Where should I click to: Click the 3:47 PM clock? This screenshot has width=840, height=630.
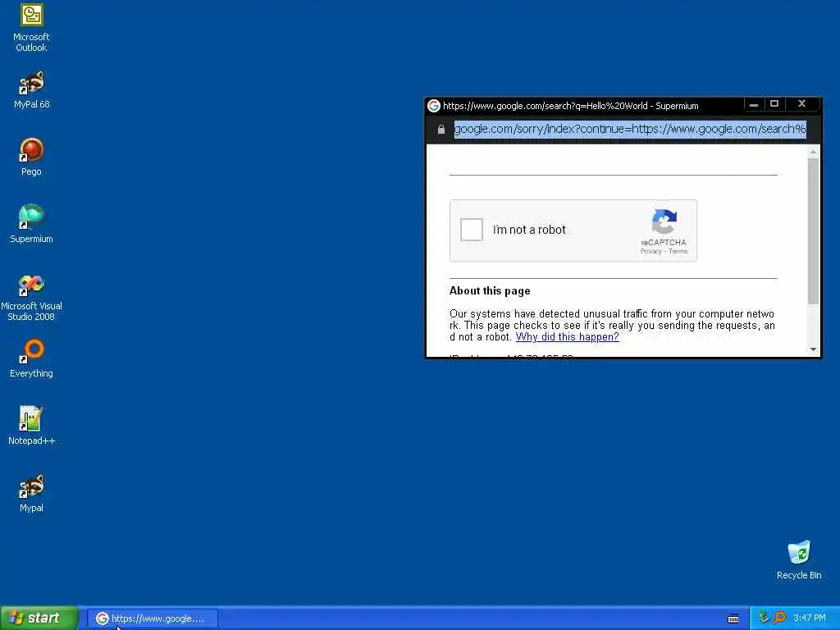810,618
